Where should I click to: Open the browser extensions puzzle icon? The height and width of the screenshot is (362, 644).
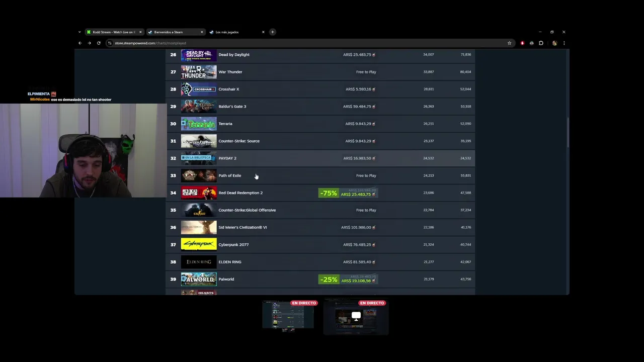tap(541, 43)
